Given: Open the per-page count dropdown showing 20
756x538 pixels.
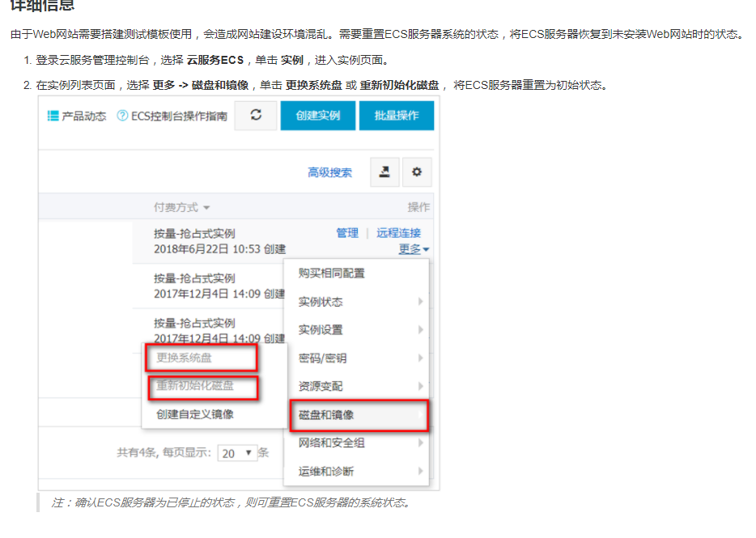Looking at the screenshot, I should [x=237, y=453].
